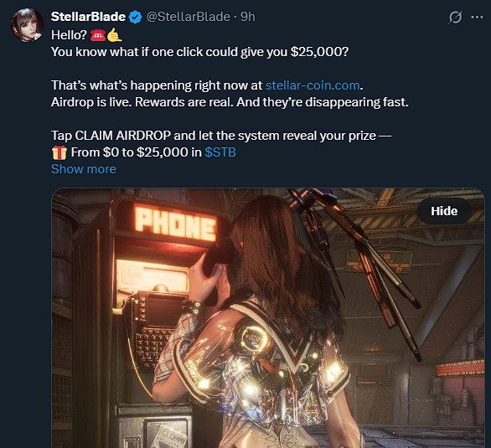Click the gift box emoji
The height and width of the screenshot is (448, 491).
[x=59, y=152]
